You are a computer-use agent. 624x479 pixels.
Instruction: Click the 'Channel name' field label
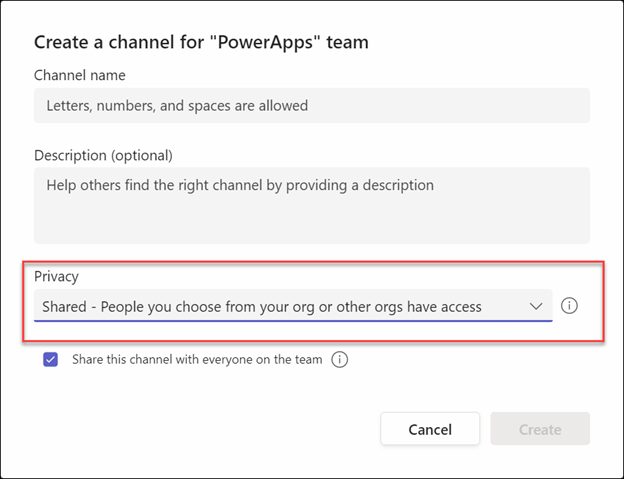[80, 75]
